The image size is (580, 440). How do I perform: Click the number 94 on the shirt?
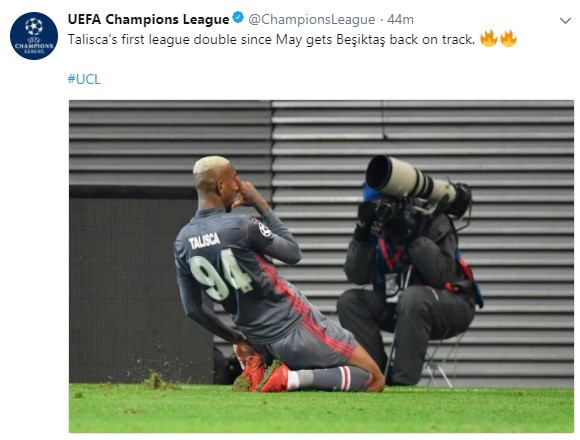click(x=221, y=274)
